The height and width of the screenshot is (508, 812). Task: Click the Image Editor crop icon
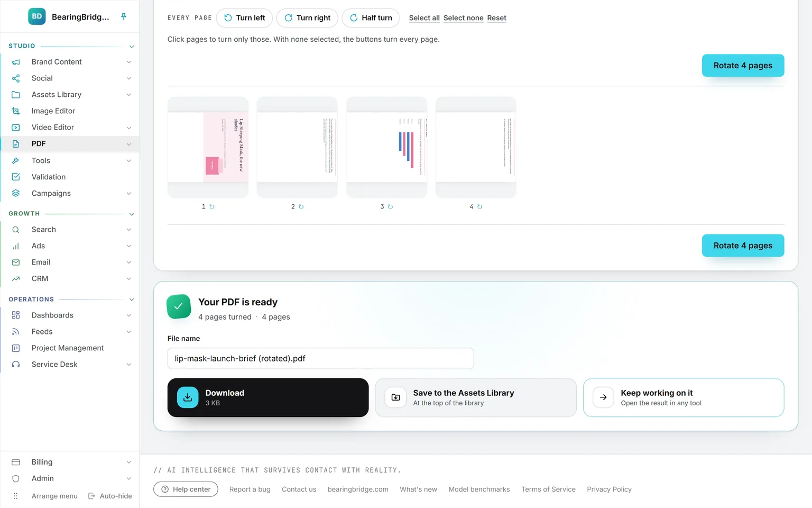point(16,111)
